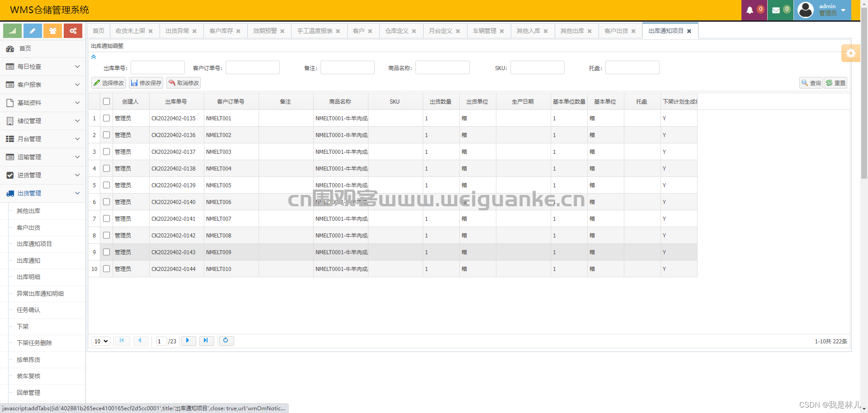Expand the 月台管理 sidebar menu
Viewport: 868px width, 413px height.
[42, 139]
